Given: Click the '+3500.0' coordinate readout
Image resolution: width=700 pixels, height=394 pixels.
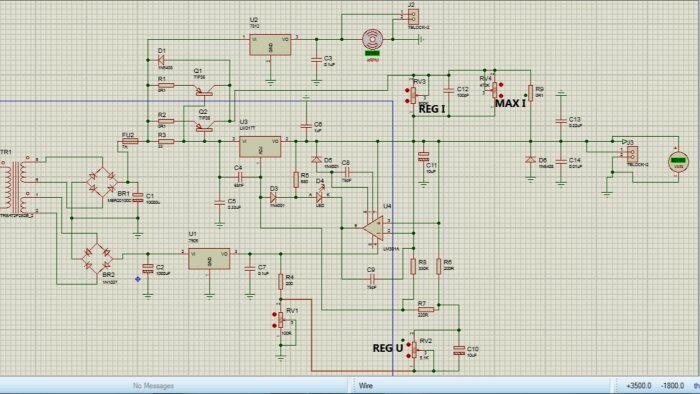Looking at the screenshot, I should click(x=639, y=386).
